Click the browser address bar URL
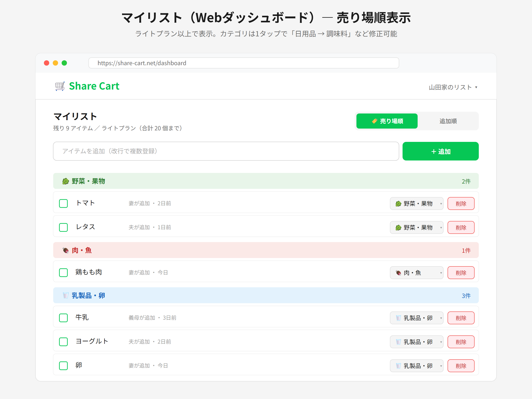The height and width of the screenshot is (399, 532). point(244,63)
